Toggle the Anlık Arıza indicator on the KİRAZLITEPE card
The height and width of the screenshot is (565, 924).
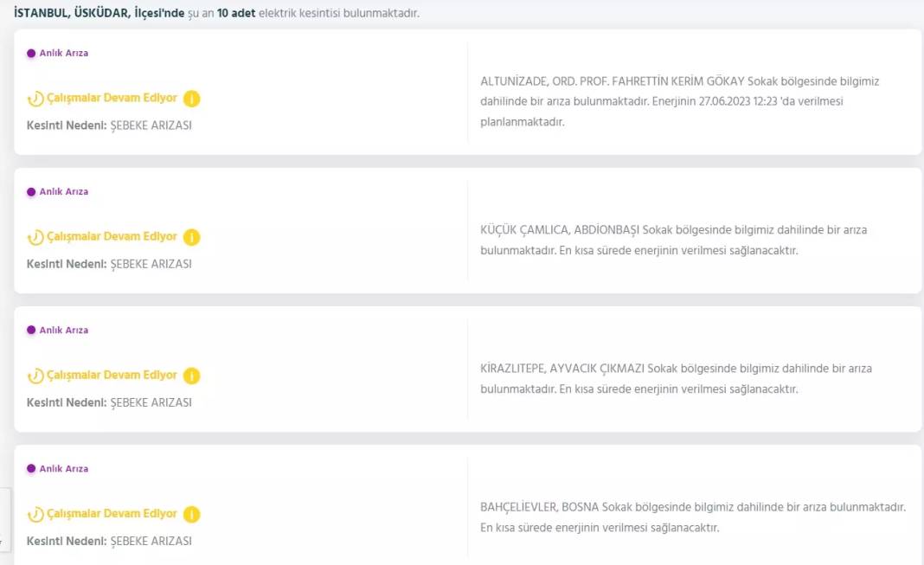coord(30,330)
